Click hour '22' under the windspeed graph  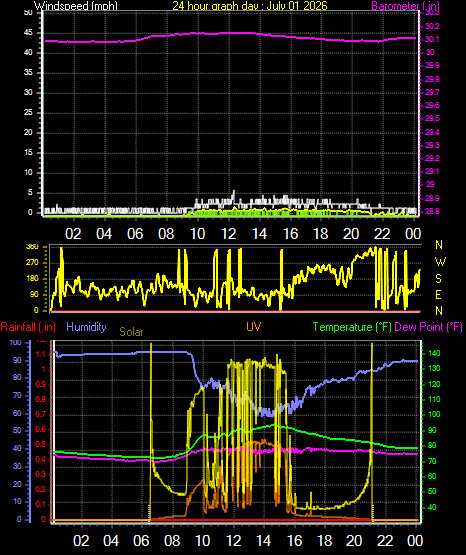(x=382, y=234)
